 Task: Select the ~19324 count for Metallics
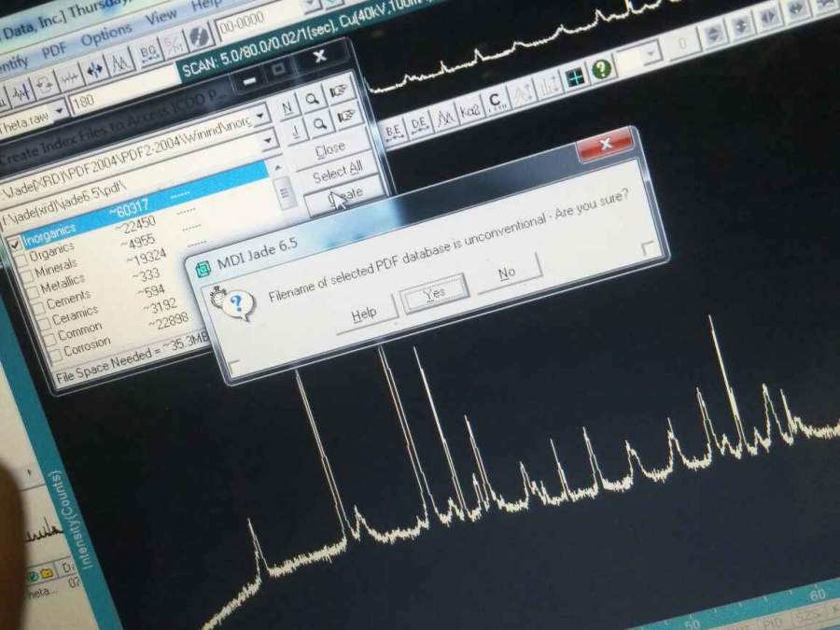tap(147, 259)
